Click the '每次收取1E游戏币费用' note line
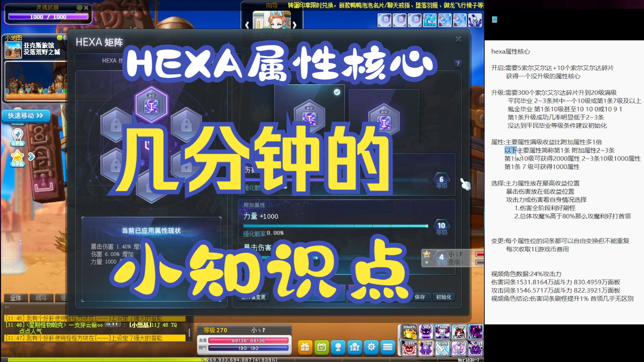 point(537,249)
